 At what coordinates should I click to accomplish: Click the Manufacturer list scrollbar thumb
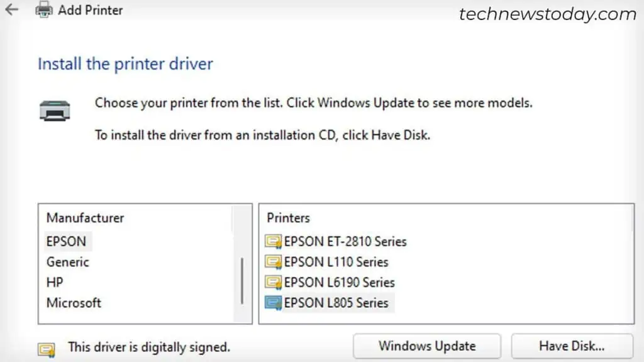click(x=242, y=280)
